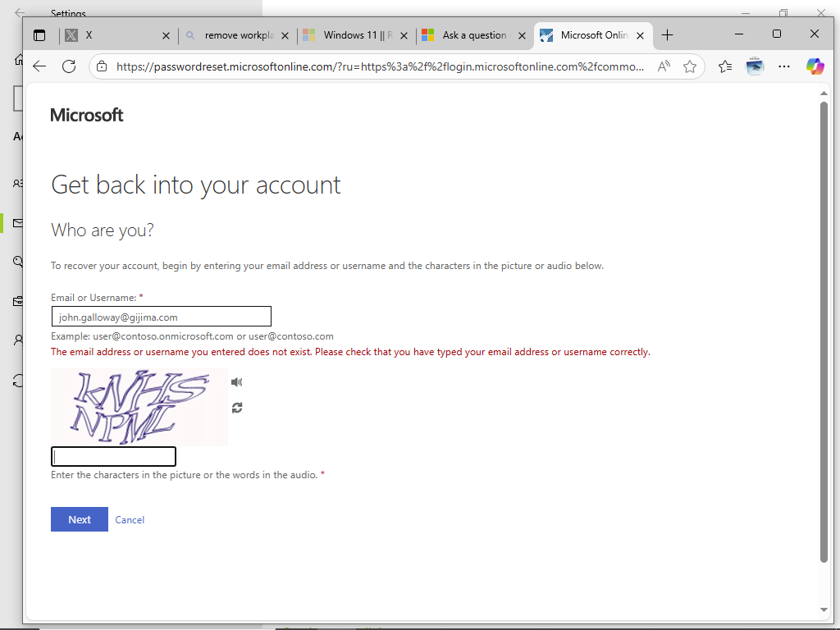Open Edge Settings and more menu

[784, 66]
